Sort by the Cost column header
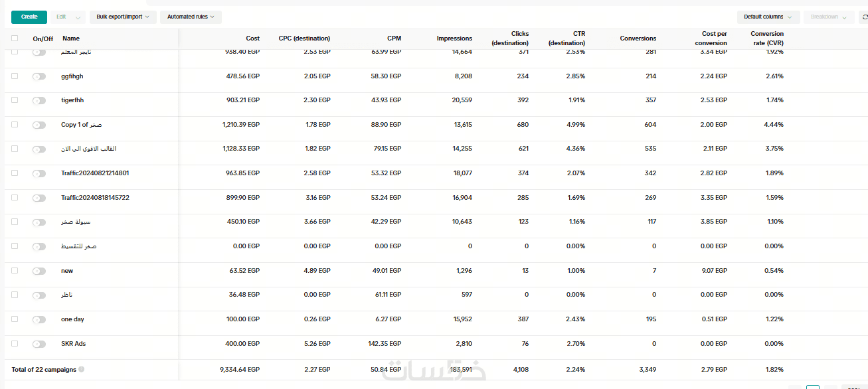This screenshot has width=868, height=389. click(x=252, y=39)
